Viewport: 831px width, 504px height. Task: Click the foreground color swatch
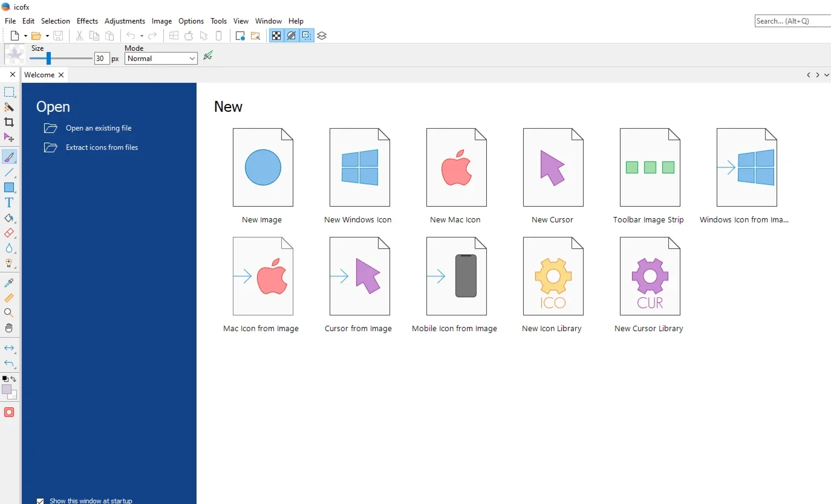tap(6, 389)
